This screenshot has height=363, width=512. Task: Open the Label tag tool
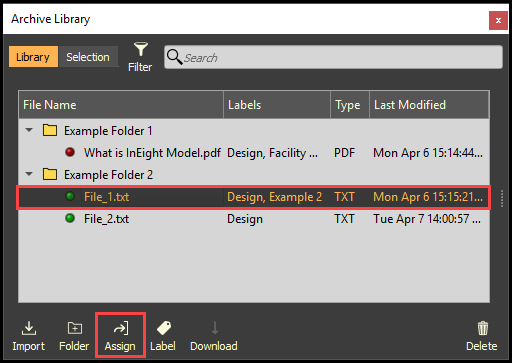tap(164, 328)
